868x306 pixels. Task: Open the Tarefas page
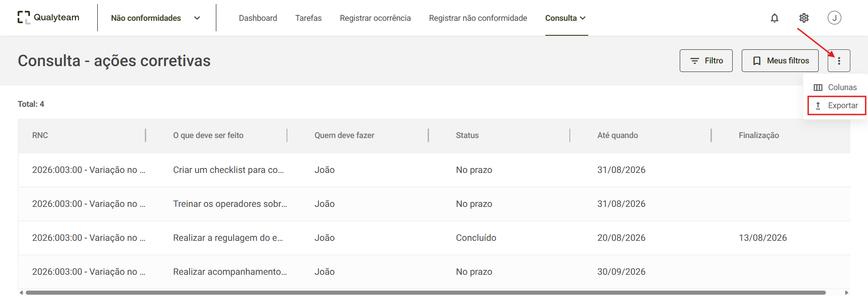click(308, 18)
